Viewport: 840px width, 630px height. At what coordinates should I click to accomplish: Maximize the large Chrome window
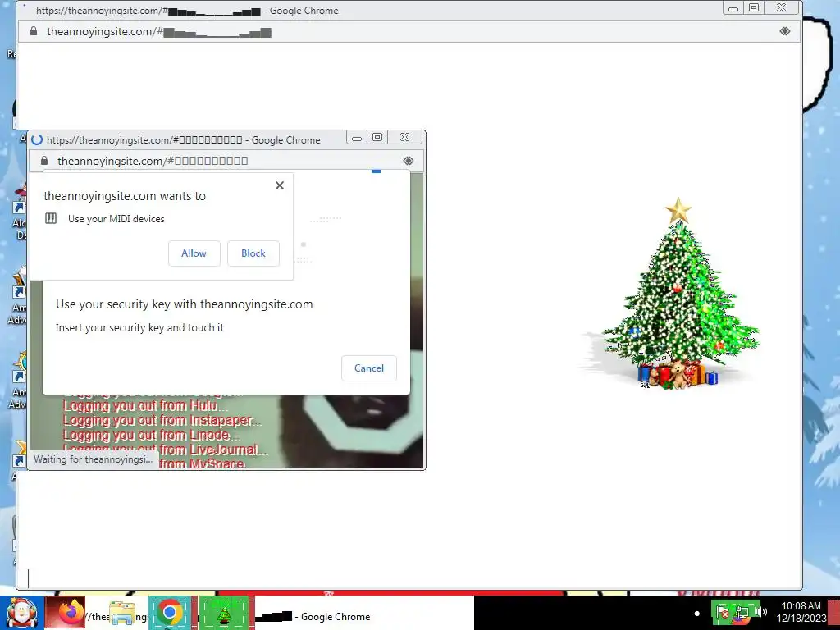[754, 8]
